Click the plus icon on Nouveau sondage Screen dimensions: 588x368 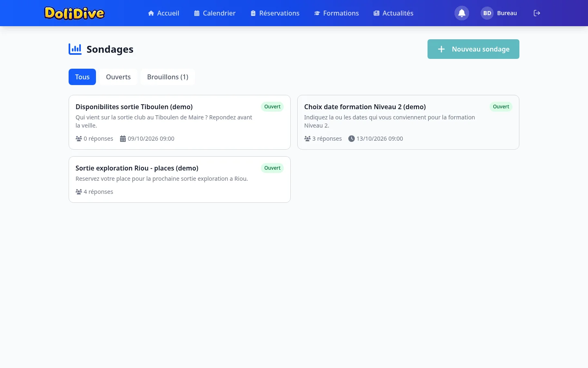click(x=441, y=49)
